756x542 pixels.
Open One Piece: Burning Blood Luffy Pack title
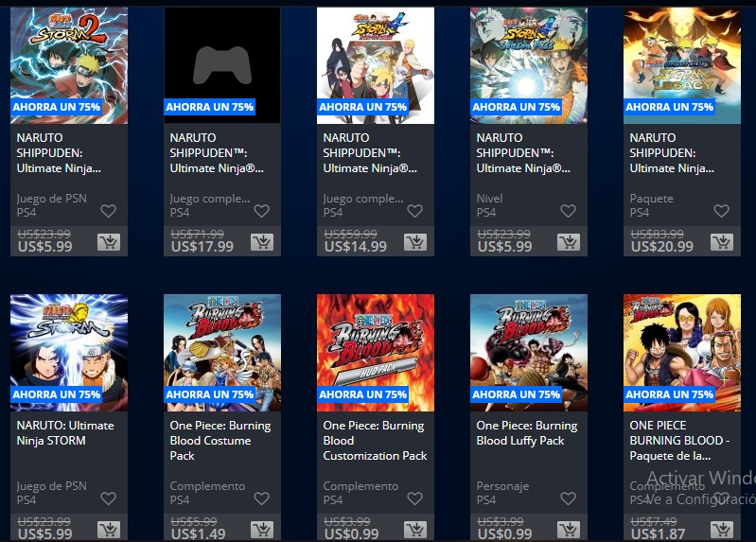(x=526, y=432)
